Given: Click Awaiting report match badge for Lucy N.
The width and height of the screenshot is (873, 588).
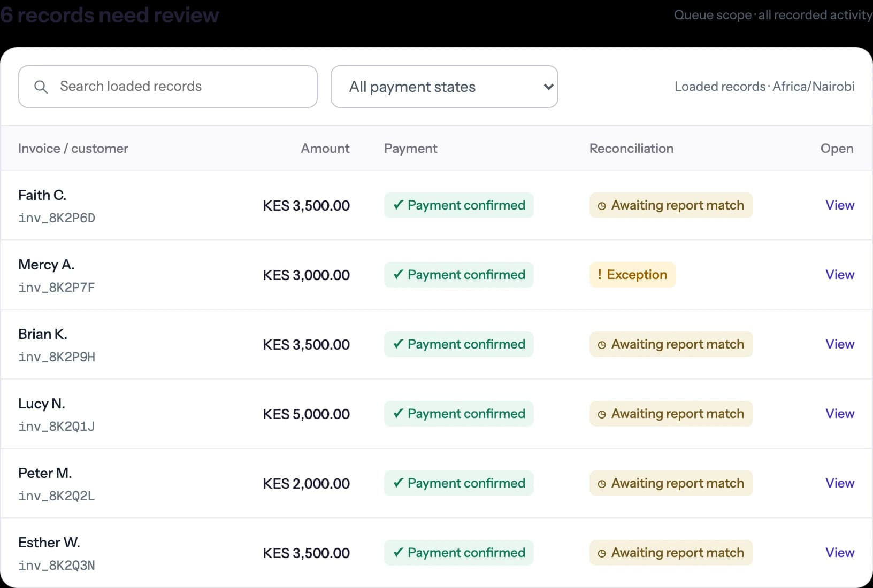Looking at the screenshot, I should click(x=671, y=414).
